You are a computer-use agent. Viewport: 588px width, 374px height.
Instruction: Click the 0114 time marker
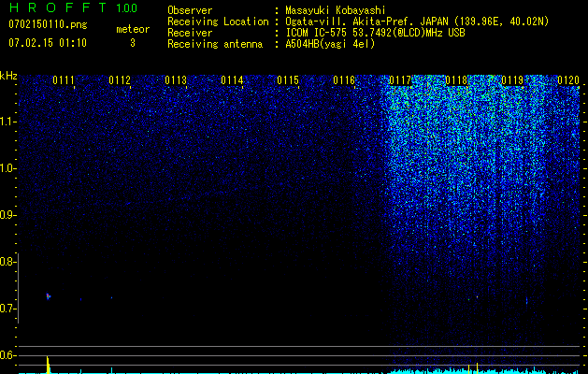(x=232, y=80)
